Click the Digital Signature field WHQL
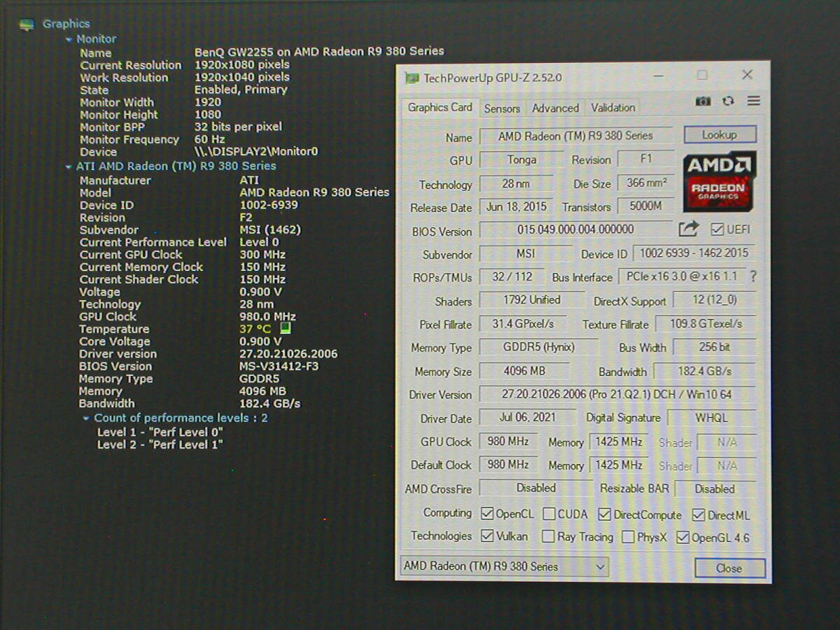 point(712,418)
